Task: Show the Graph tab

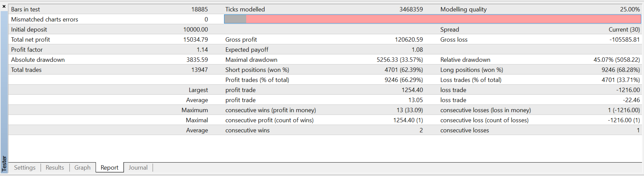Action: [x=83, y=167]
